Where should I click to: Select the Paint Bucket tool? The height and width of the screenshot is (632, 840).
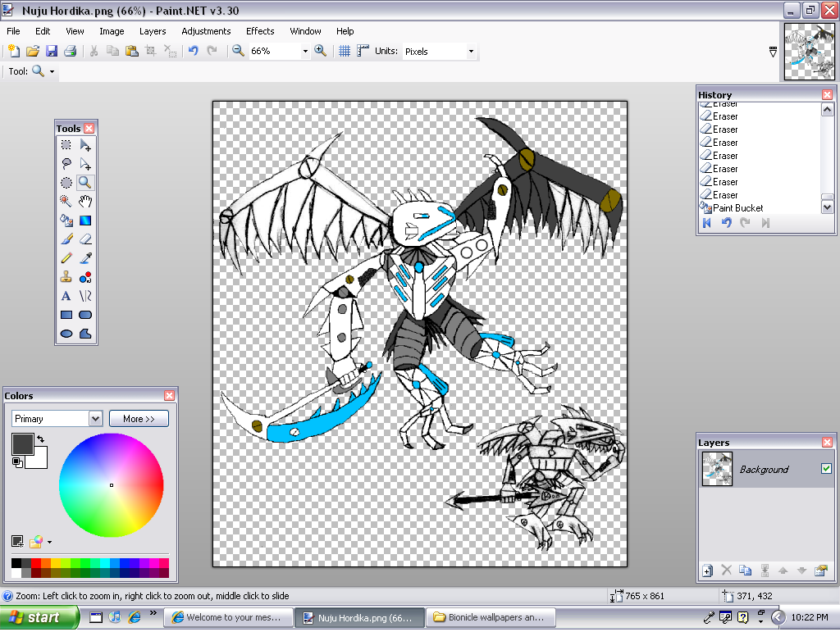[66, 220]
